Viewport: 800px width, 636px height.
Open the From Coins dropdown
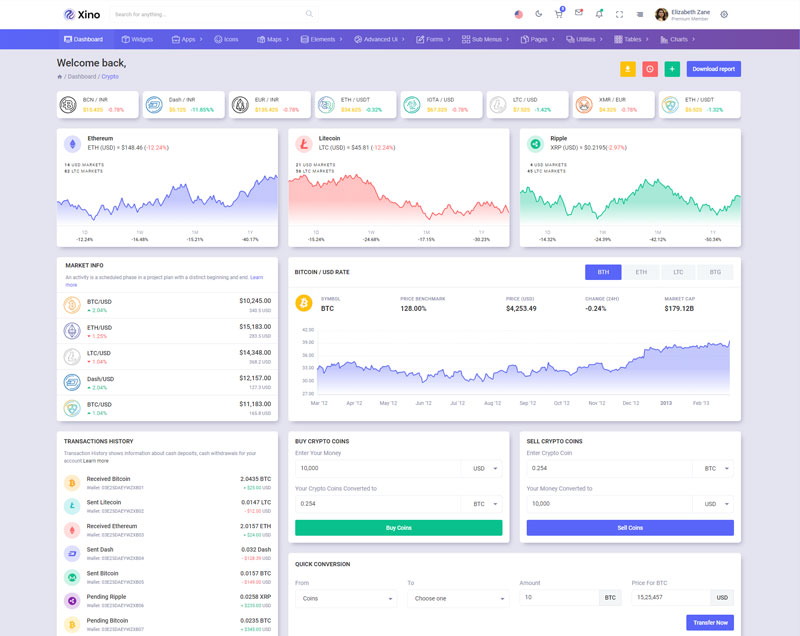point(346,598)
